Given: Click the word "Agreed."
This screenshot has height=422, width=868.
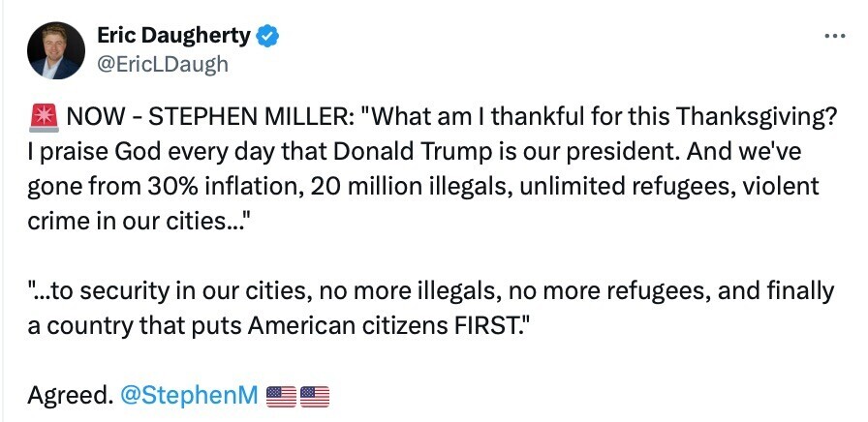Looking at the screenshot, I should coord(68,395).
